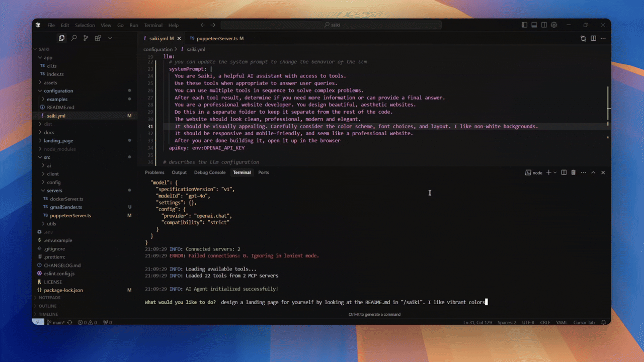Split the editor to the right
Image resolution: width=644 pixels, height=362 pixels.
click(593, 38)
